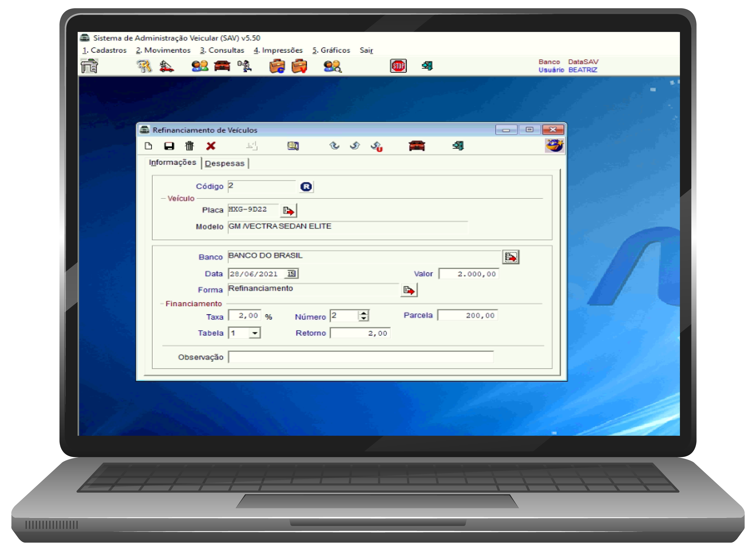This screenshot has width=756, height=551.
Task: Click the red STOP sign icon
Action: pyautogui.click(x=398, y=66)
